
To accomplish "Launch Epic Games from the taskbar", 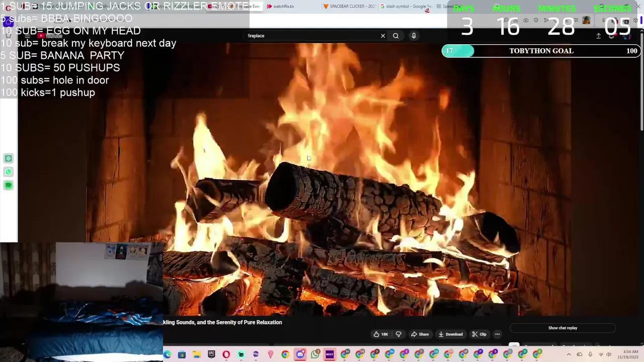I will pos(211,354).
